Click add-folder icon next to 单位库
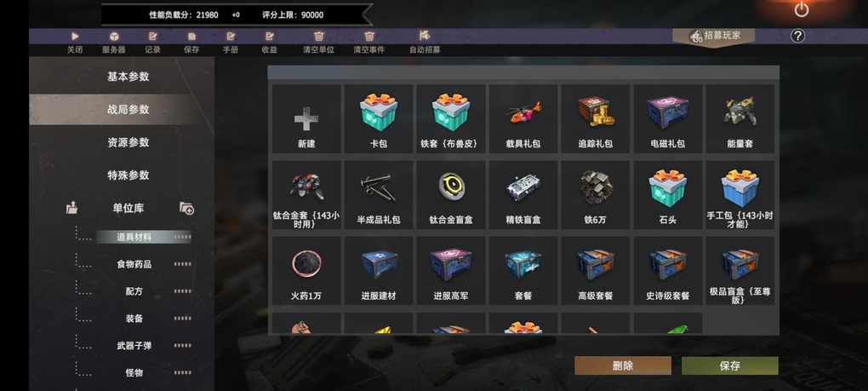The width and height of the screenshot is (868, 391). (x=187, y=209)
